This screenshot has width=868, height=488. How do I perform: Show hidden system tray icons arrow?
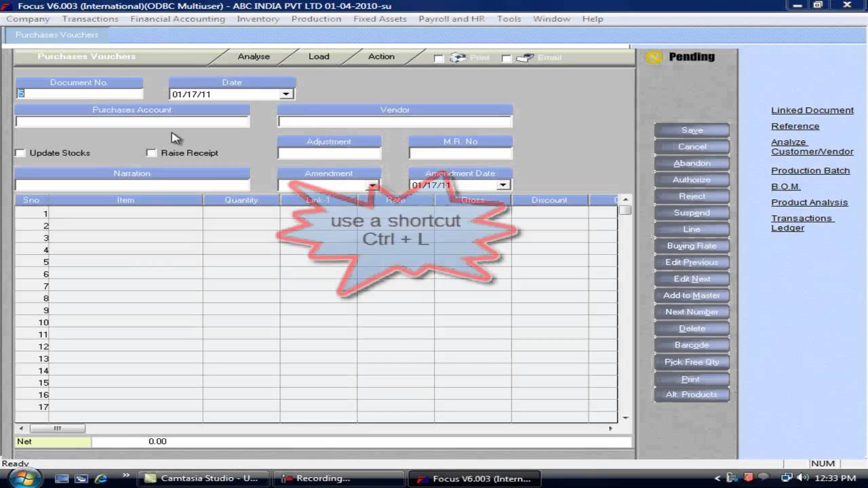(x=717, y=479)
